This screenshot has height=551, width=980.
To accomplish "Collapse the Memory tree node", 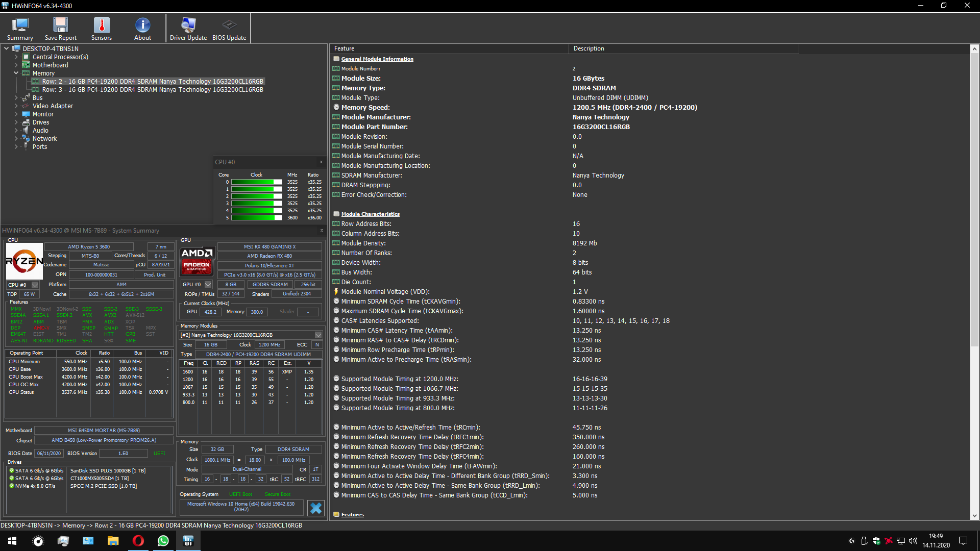I will 16,73.
